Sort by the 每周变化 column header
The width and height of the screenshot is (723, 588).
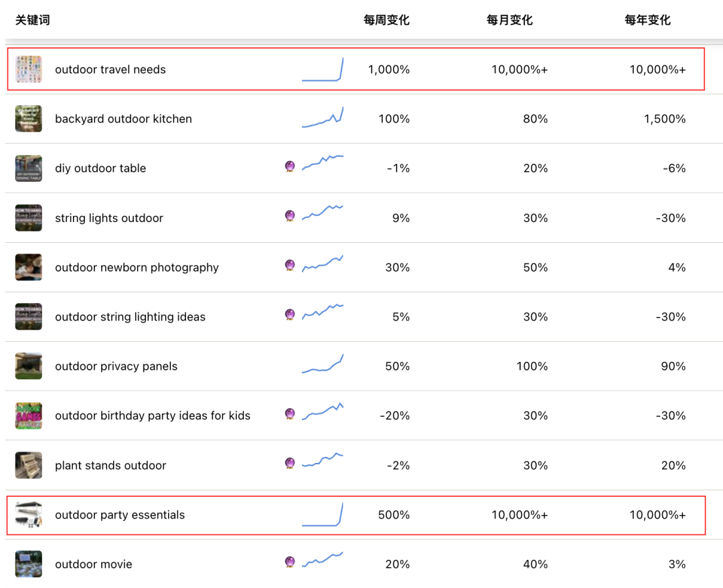pos(386,20)
